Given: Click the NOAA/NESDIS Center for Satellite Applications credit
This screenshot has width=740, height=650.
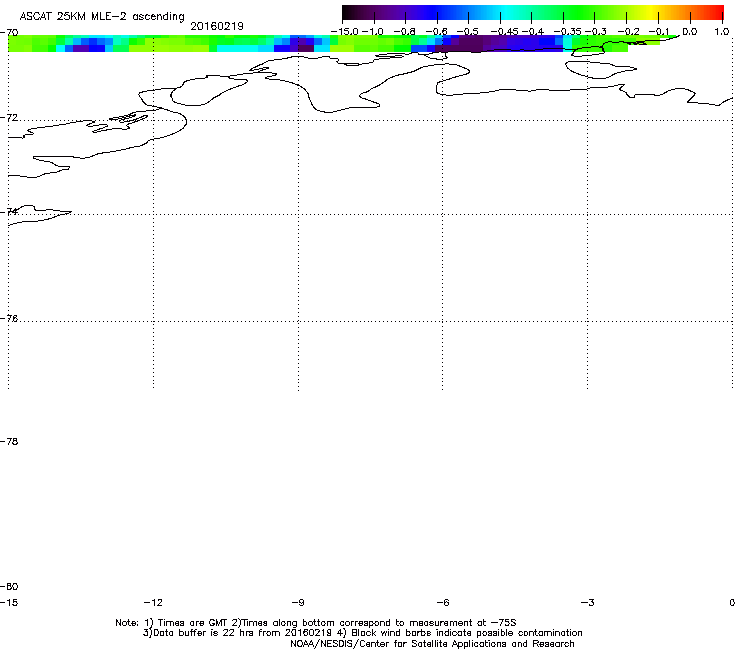Looking at the screenshot, I should (432, 644).
